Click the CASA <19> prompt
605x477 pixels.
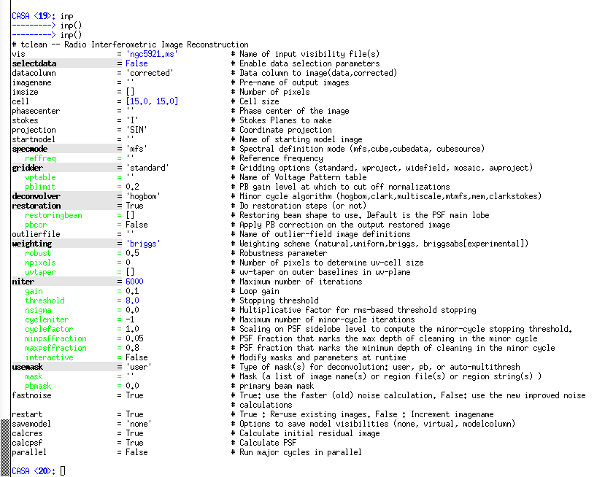pos(34,16)
